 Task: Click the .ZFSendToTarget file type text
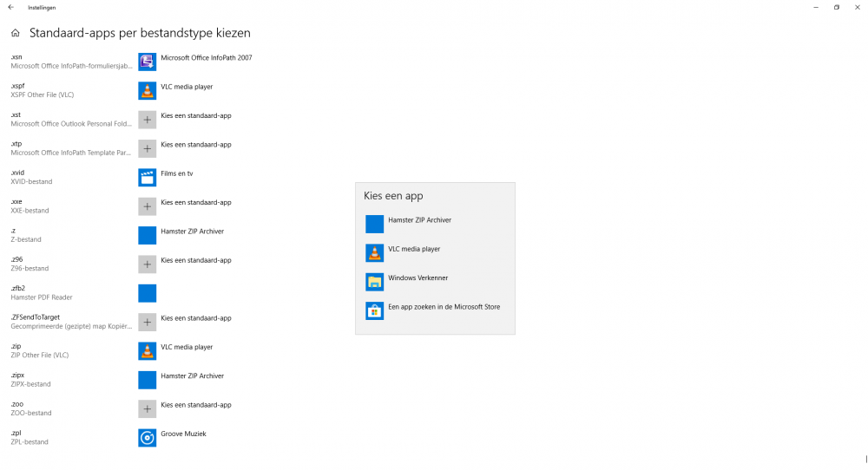[x=35, y=317]
